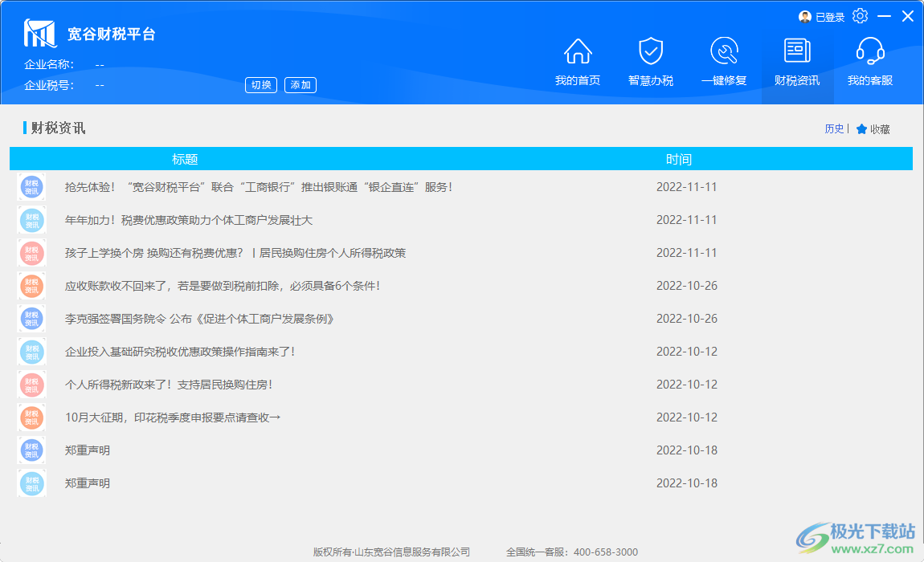Open last 郑重声明 article title
Viewport: 924px width, 562px height.
[x=88, y=483]
